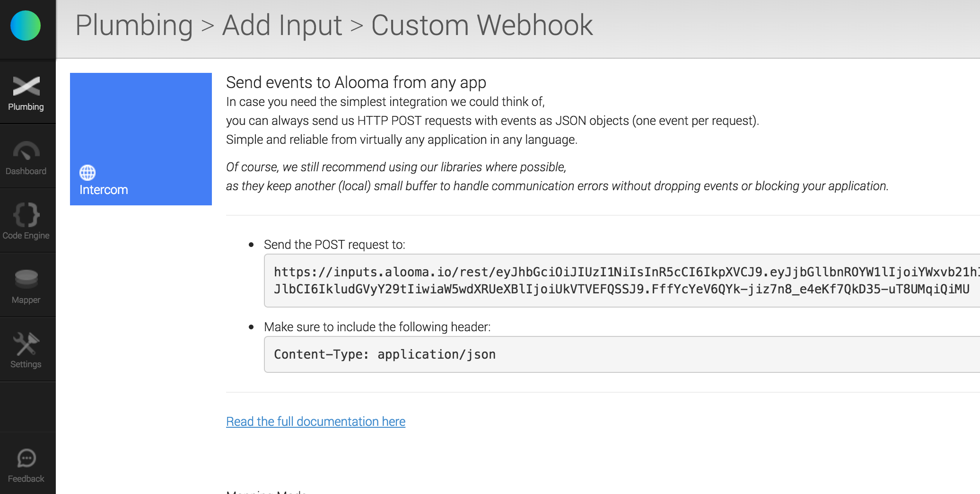Open the Dashboard gauge icon
Viewport: 980px width, 494px height.
tap(26, 151)
